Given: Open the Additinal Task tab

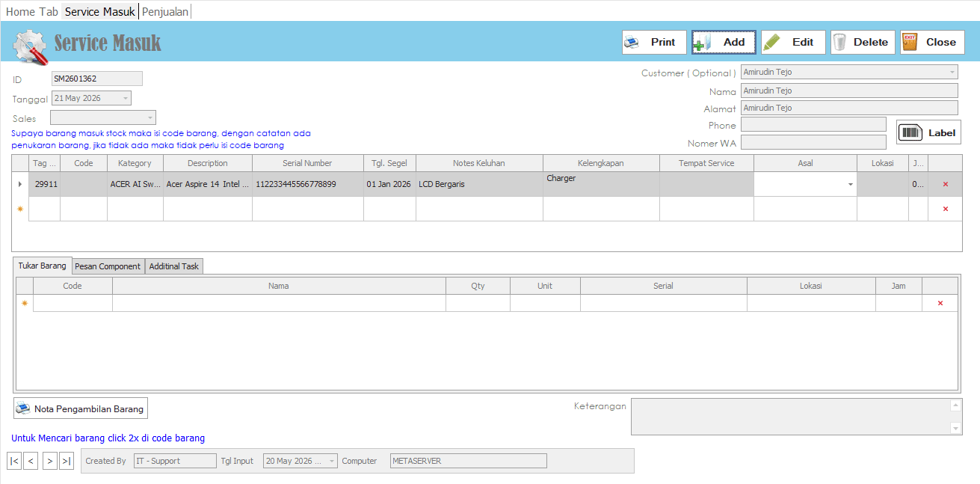Looking at the screenshot, I should (x=173, y=266).
